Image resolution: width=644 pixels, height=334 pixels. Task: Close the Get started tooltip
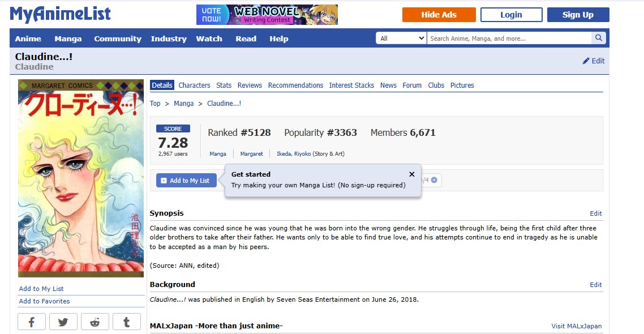(411, 174)
